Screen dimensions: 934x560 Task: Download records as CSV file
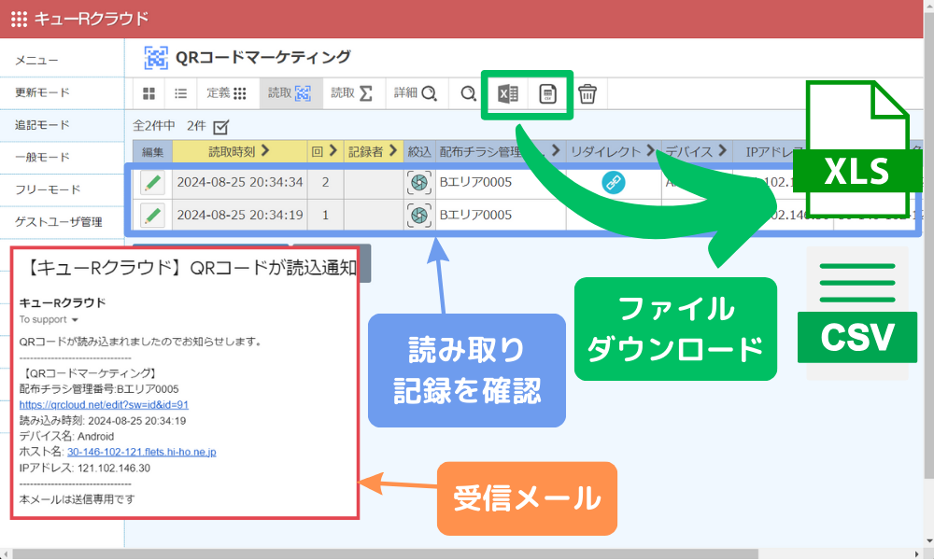pyautogui.click(x=547, y=94)
